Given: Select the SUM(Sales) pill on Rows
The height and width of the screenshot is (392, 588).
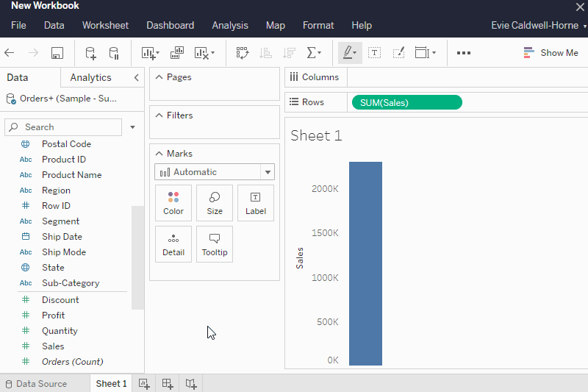Looking at the screenshot, I should click(x=406, y=102).
